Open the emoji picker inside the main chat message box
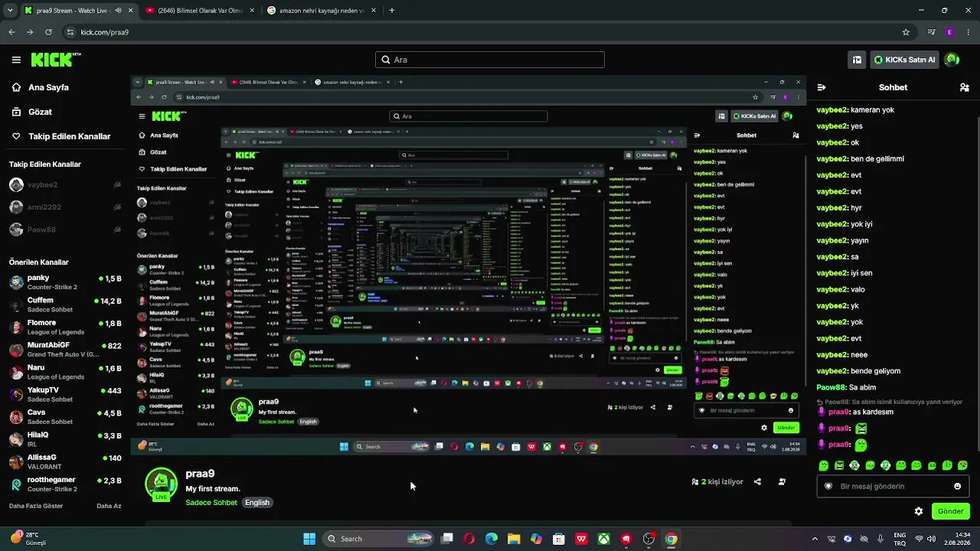Image resolution: width=980 pixels, height=551 pixels. click(957, 486)
